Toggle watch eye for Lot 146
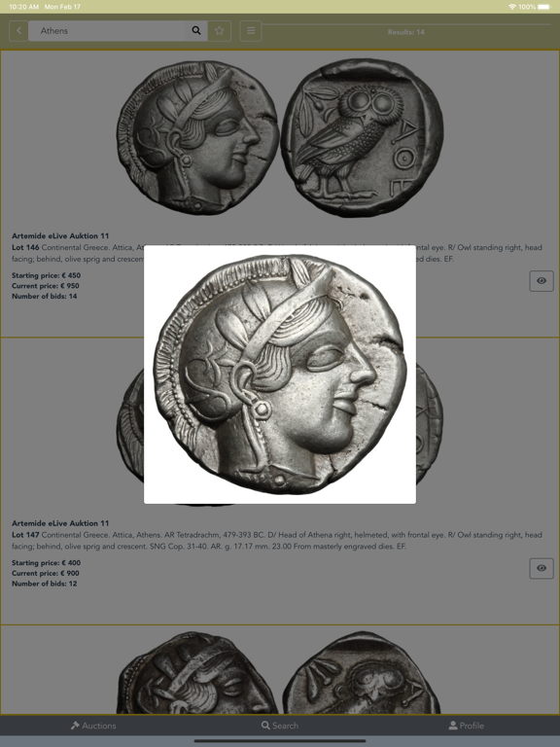The image size is (560, 747). 542,281
